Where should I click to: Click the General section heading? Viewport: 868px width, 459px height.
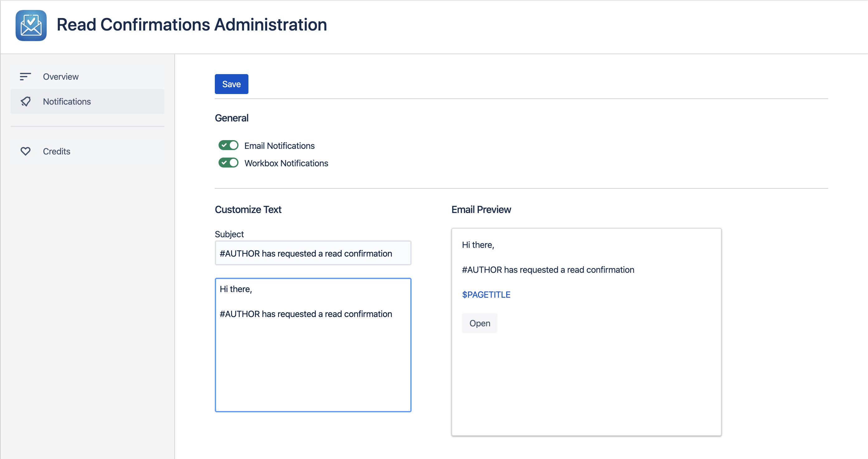point(232,118)
